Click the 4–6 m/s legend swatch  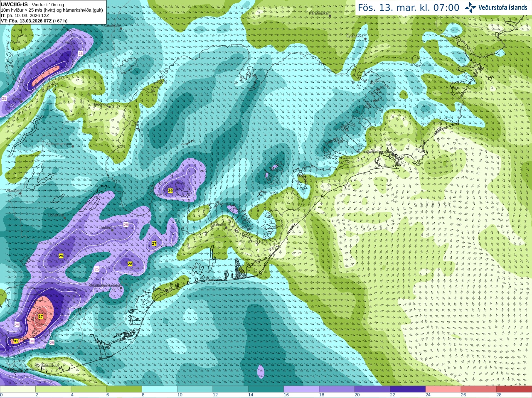[x=89, y=389]
